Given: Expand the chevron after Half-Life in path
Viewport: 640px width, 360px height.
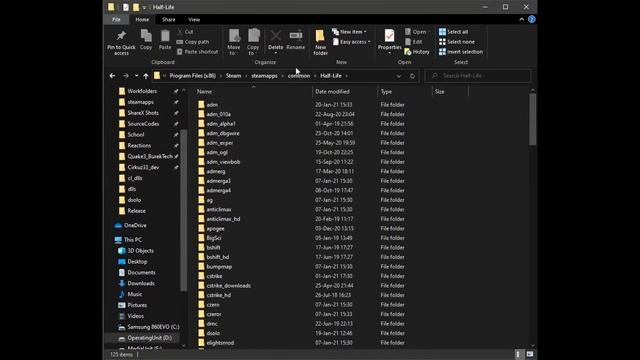Looking at the screenshot, I should (x=347, y=76).
